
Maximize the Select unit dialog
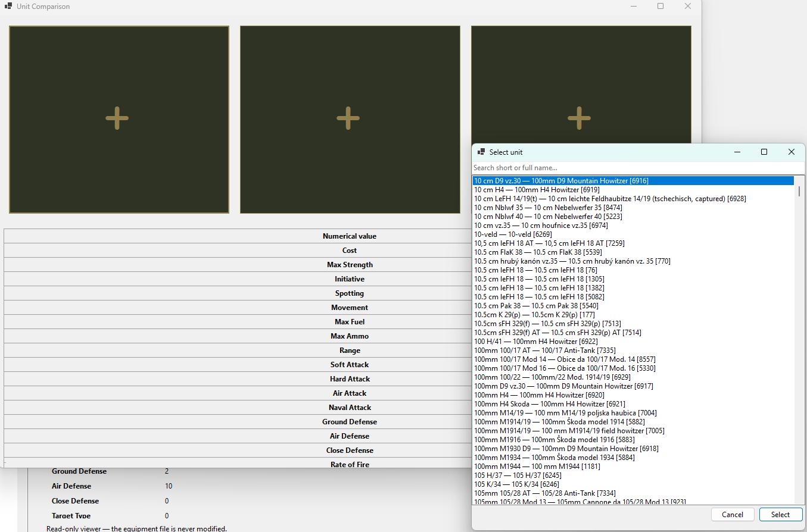pos(764,152)
